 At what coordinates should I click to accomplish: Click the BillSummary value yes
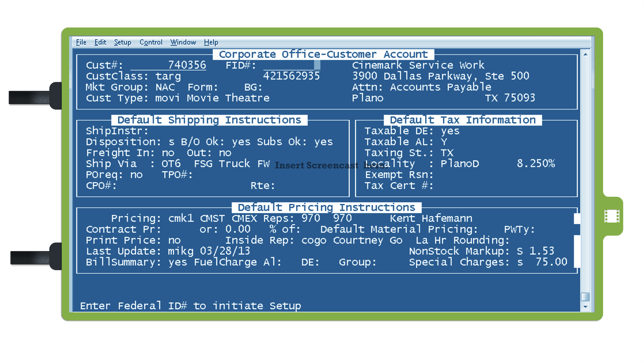pyautogui.click(x=178, y=262)
